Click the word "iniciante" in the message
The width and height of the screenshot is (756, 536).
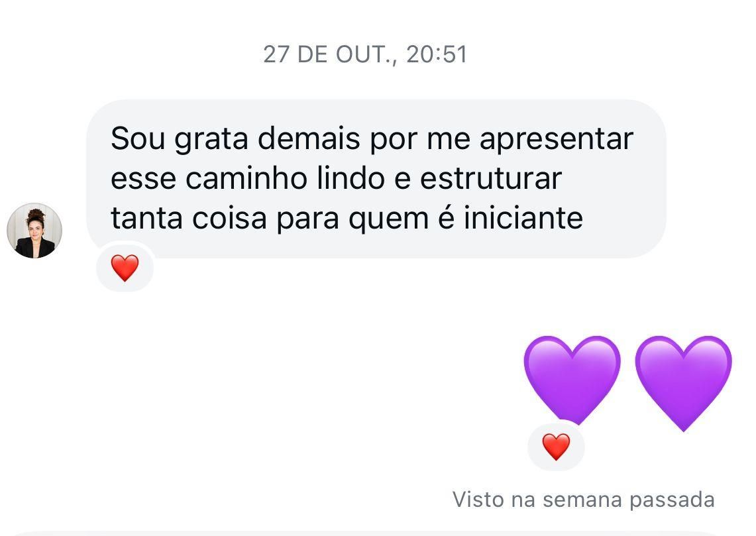[523, 218]
